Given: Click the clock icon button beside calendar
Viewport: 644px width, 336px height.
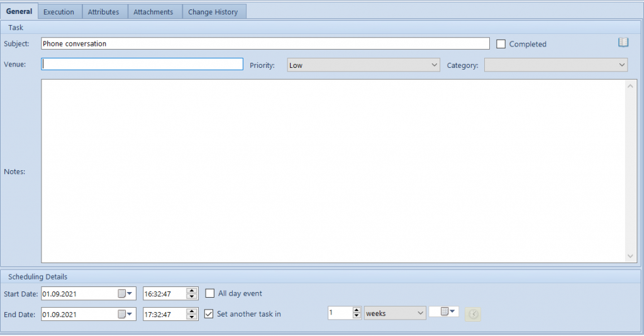Looking at the screenshot, I should tap(473, 314).
